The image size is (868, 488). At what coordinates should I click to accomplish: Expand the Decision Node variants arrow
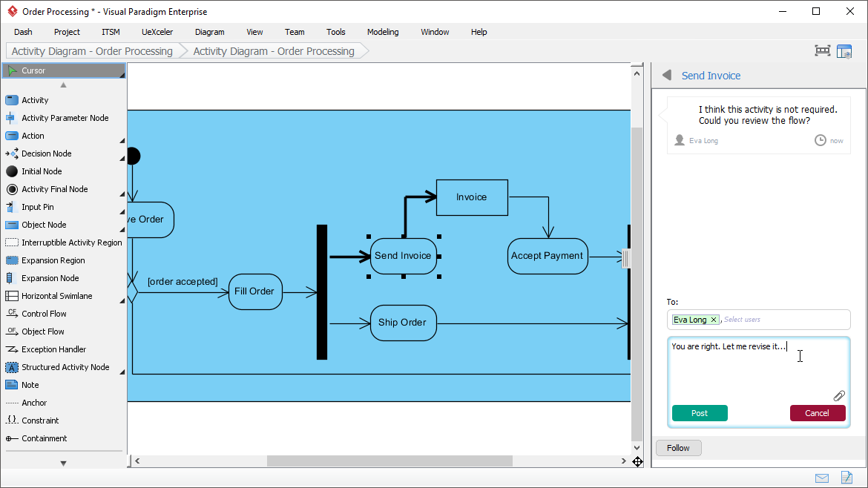(122, 158)
